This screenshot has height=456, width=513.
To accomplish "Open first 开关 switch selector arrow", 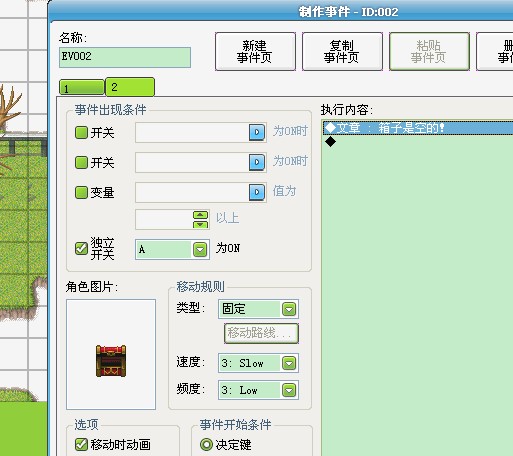I will tap(257, 132).
